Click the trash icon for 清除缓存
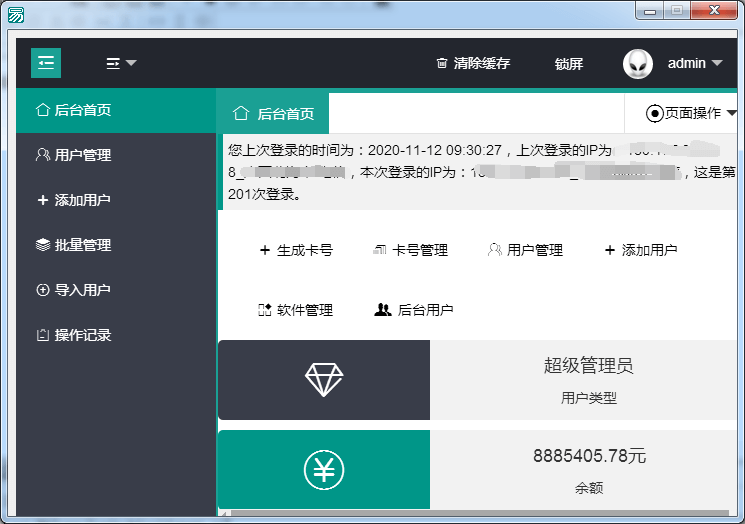Viewport: 745px width, 524px height. (x=442, y=63)
